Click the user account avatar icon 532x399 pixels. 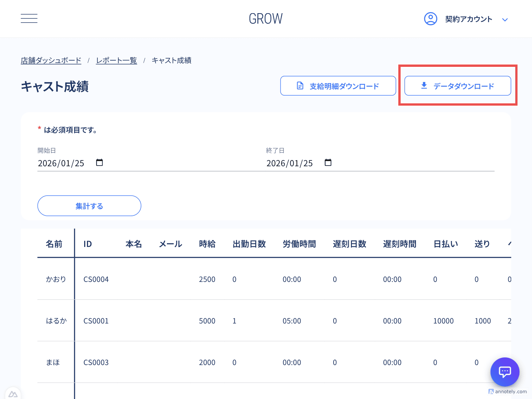click(x=431, y=19)
